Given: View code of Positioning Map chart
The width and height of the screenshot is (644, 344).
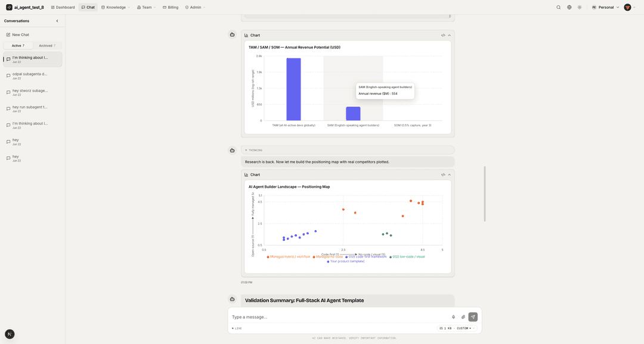Looking at the screenshot, I should (x=442, y=175).
